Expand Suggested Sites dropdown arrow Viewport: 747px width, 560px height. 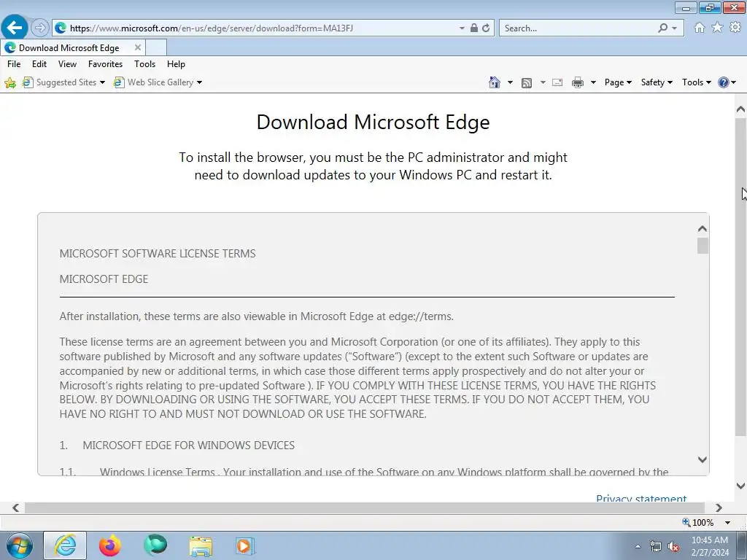pyautogui.click(x=102, y=82)
